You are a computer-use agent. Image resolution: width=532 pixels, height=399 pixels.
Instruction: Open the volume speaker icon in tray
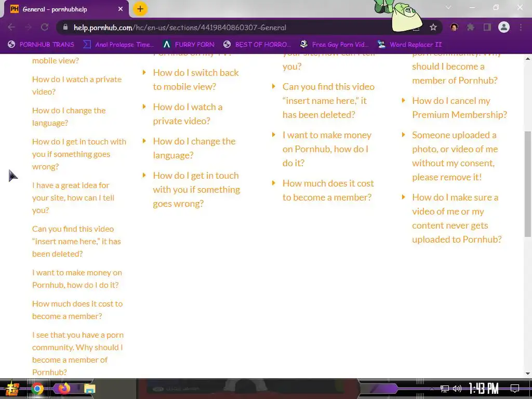point(457,389)
